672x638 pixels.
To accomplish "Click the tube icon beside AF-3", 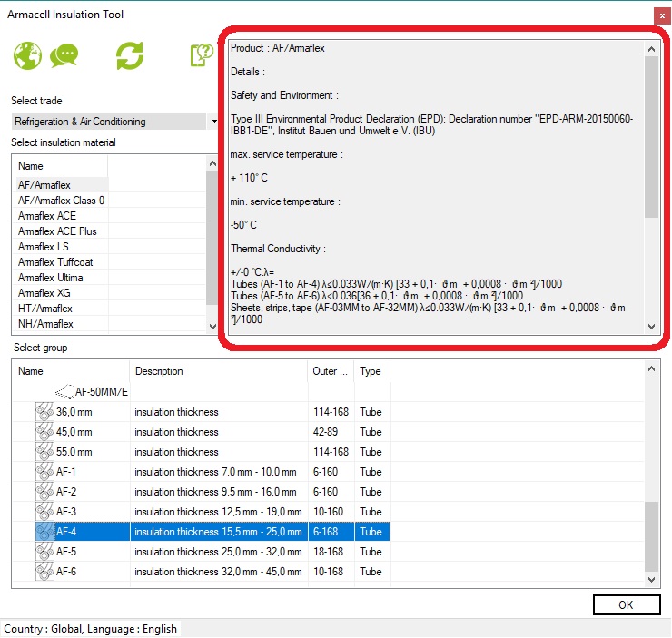I will (x=44, y=511).
